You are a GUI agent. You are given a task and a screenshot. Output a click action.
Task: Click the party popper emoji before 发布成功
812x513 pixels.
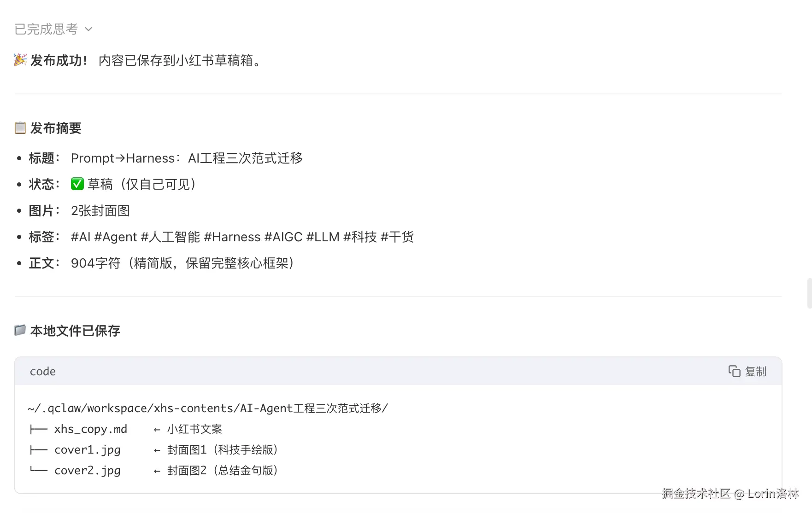pos(20,60)
